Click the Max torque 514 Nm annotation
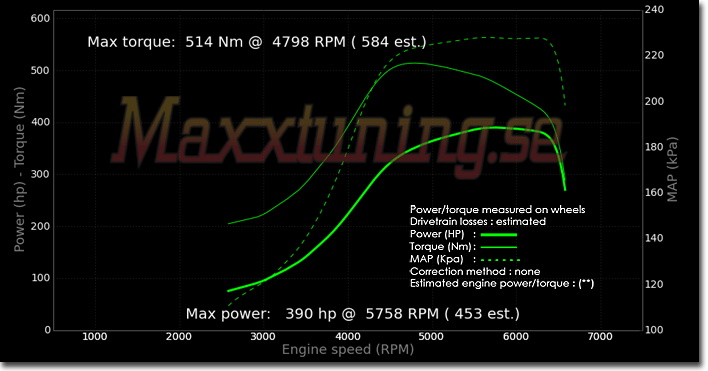This screenshot has height=371, width=708. [x=256, y=42]
